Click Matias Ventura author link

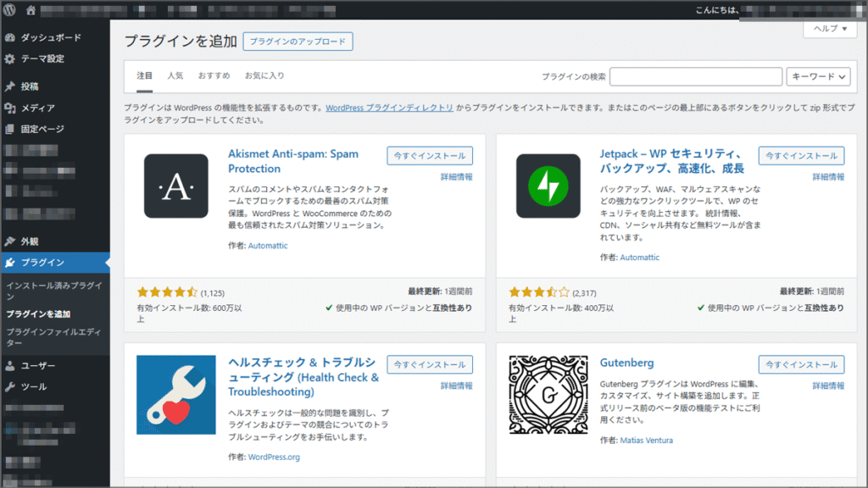(647, 441)
